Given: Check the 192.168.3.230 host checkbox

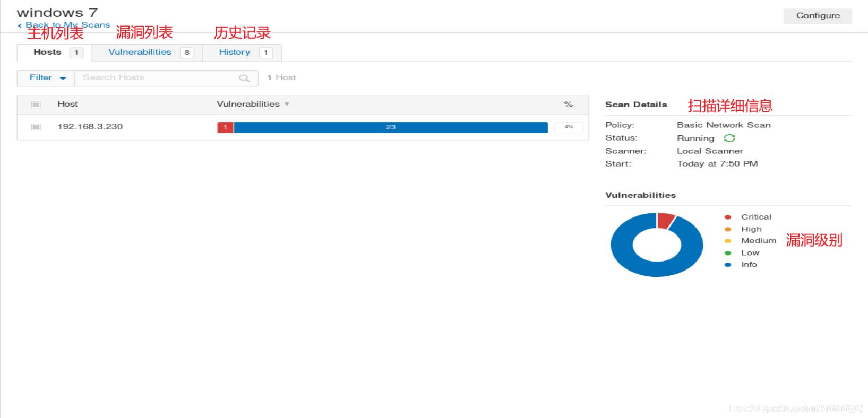Looking at the screenshot, I should pyautogui.click(x=36, y=127).
